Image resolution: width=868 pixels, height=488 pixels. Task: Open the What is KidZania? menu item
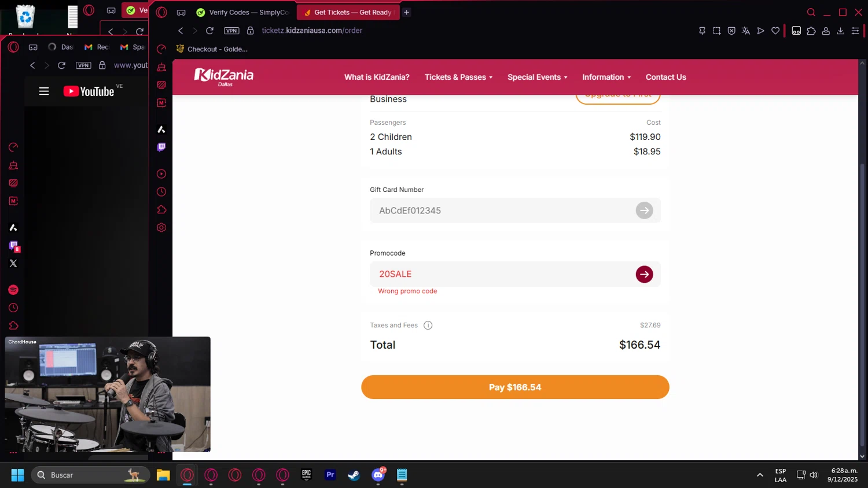tap(377, 77)
